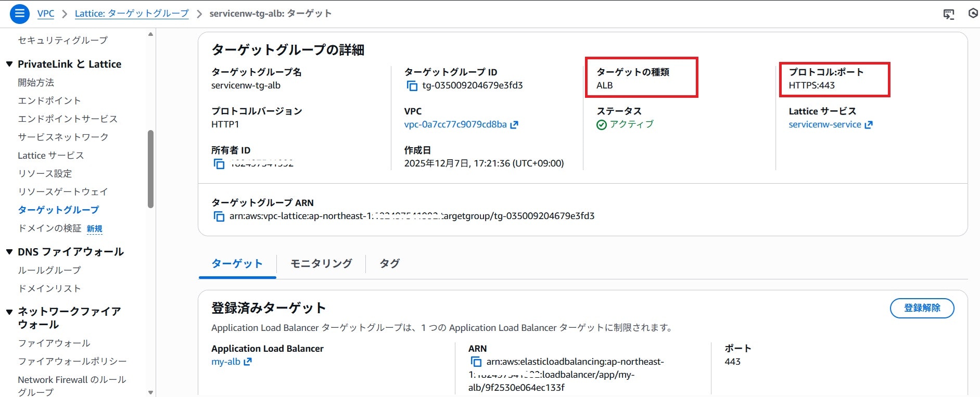The image size is (980, 397).
Task: Click アクティブ status text
Action: coord(631,124)
